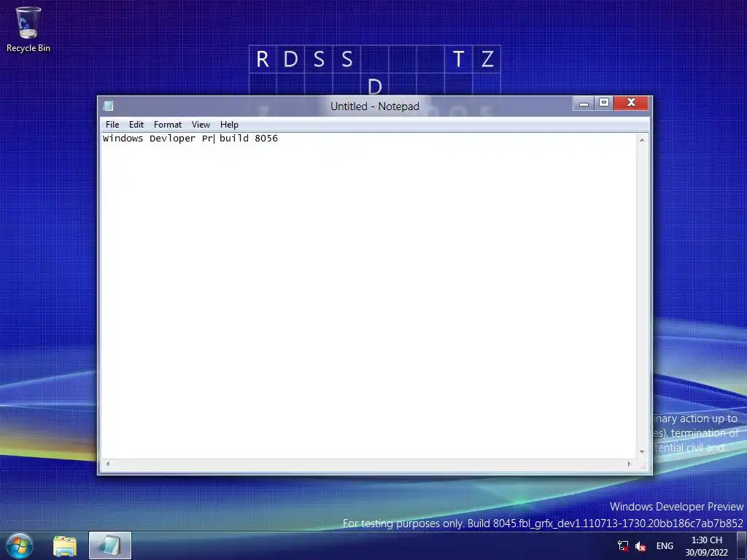Image resolution: width=747 pixels, height=560 pixels.
Task: Click the horizontal scrollbar right arrow
Action: pyautogui.click(x=629, y=464)
